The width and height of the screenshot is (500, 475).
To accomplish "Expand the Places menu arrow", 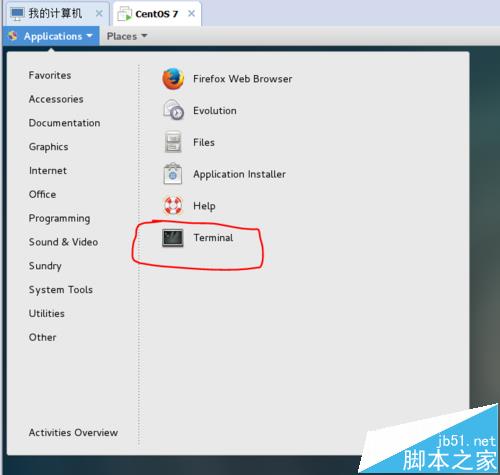I will pos(144,35).
